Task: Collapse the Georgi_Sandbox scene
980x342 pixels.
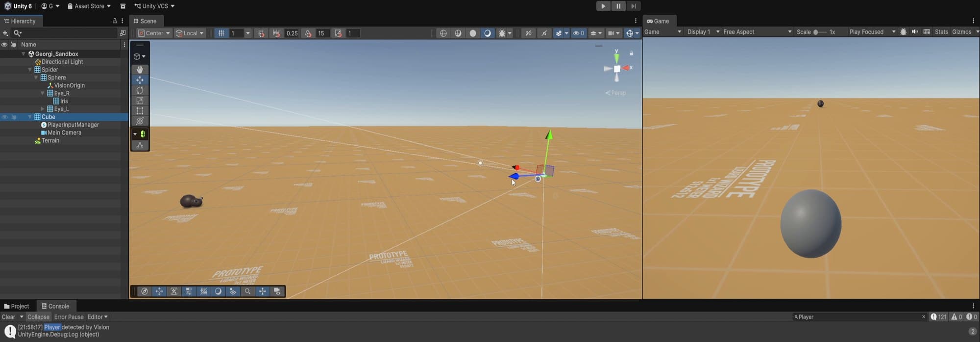Action: click(x=24, y=54)
